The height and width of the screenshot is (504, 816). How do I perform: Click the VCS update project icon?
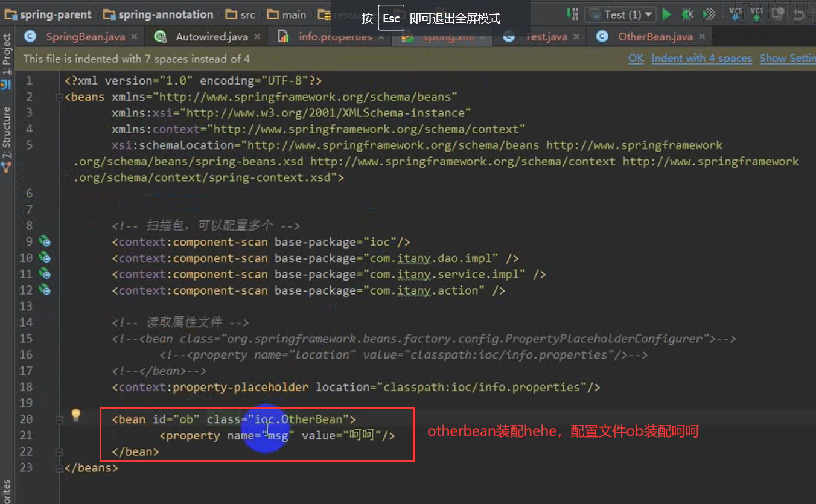coord(735,13)
